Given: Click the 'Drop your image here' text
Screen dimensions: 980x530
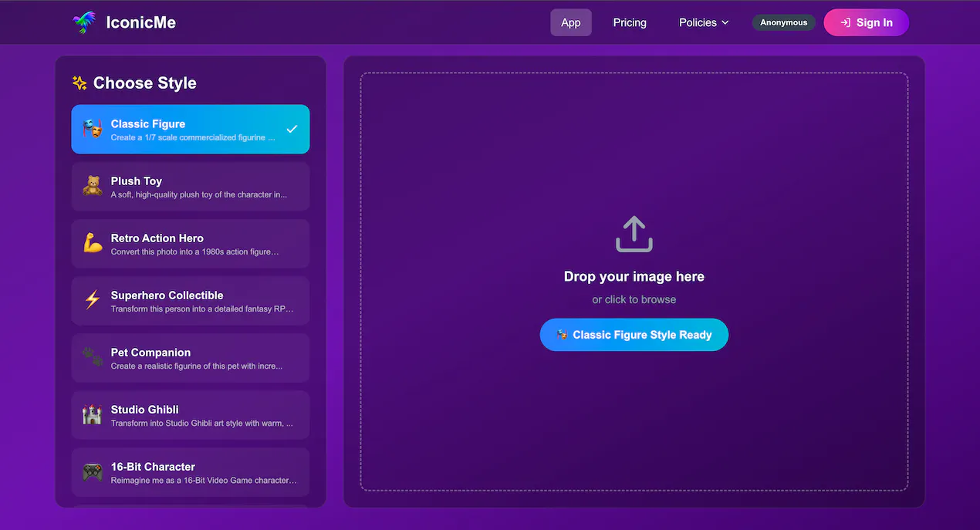Looking at the screenshot, I should [634, 276].
